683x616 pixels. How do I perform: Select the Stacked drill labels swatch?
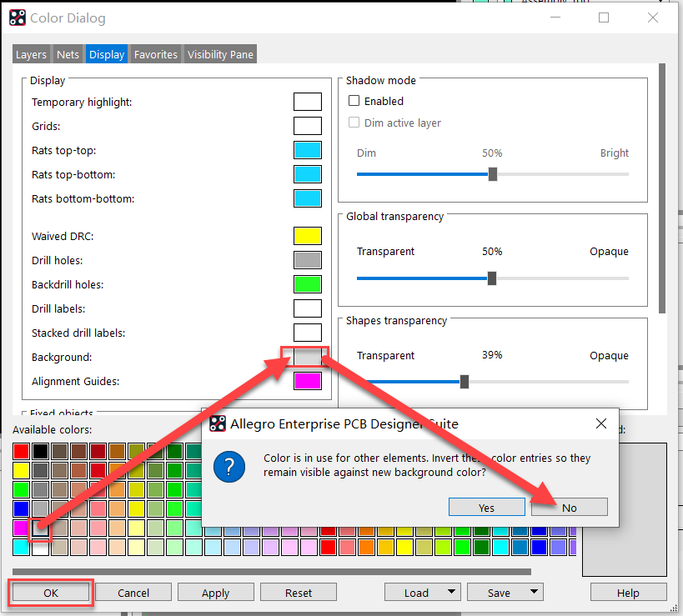[308, 333]
